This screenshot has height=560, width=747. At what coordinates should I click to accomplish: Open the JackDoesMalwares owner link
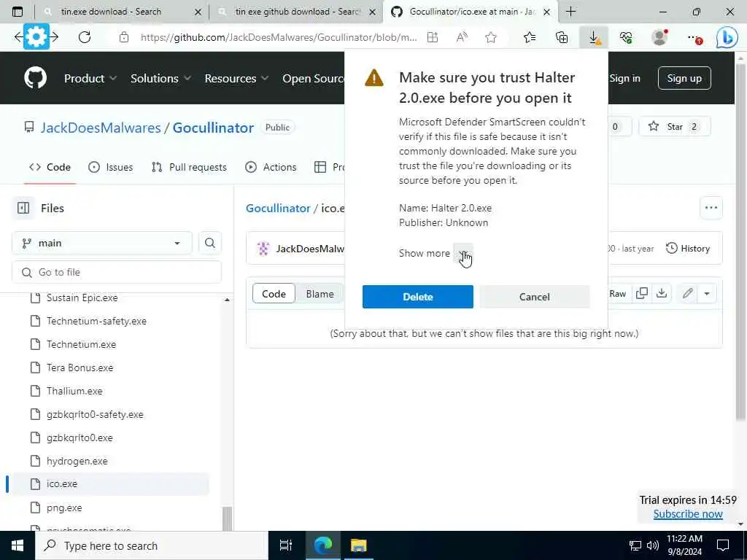coord(101,128)
